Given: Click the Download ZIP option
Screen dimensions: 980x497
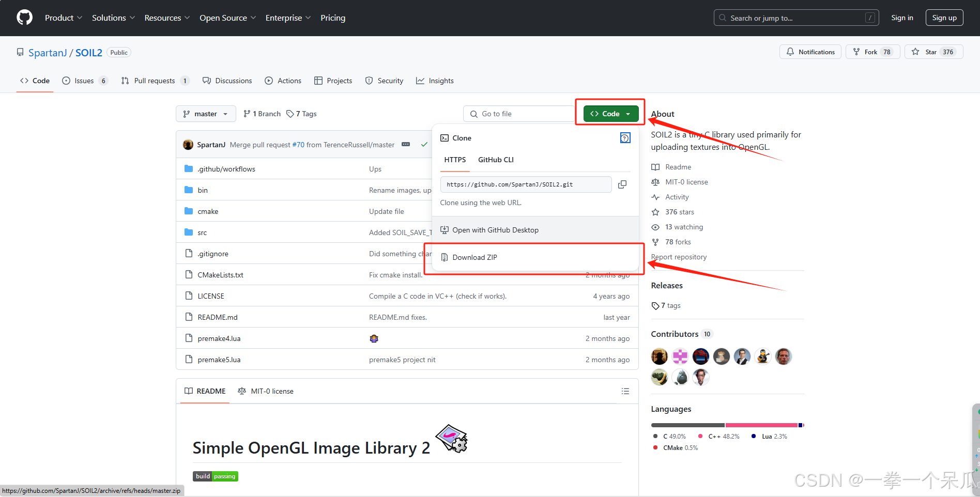Looking at the screenshot, I should click(x=474, y=257).
